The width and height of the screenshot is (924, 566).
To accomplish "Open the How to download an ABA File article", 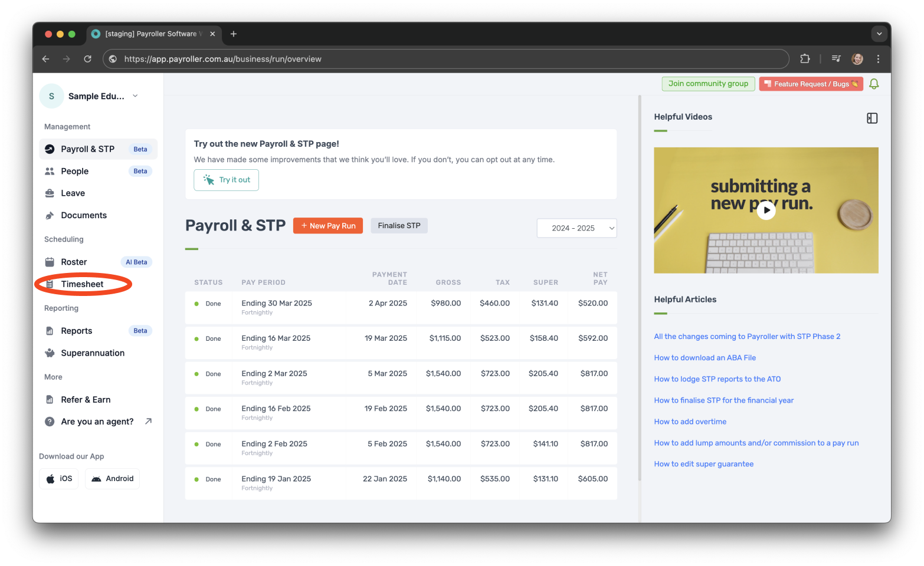I will pyautogui.click(x=705, y=358).
